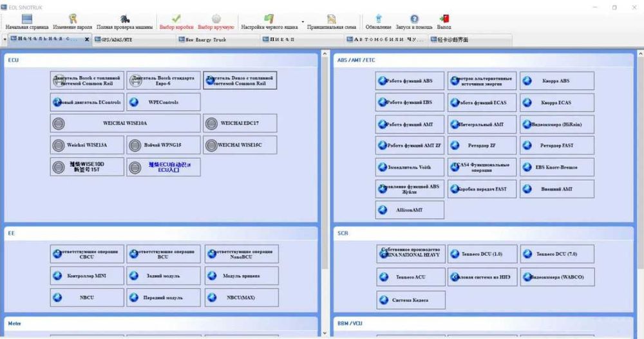Open Двигатель Bosch стандарта Евро-6
This screenshot has height=339, width=644.
coord(164,80)
